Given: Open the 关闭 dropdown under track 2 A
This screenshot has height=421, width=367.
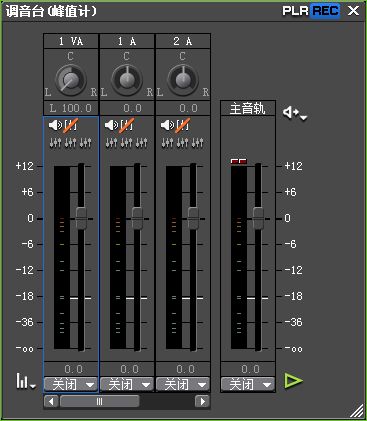Looking at the screenshot, I should [x=183, y=385].
